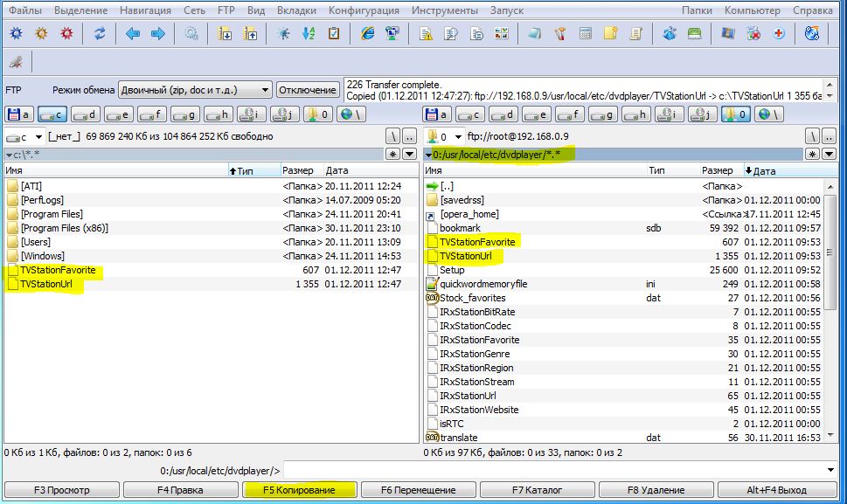Click the orange gear toolbar icon
The height and width of the screenshot is (504, 847).
point(42,33)
